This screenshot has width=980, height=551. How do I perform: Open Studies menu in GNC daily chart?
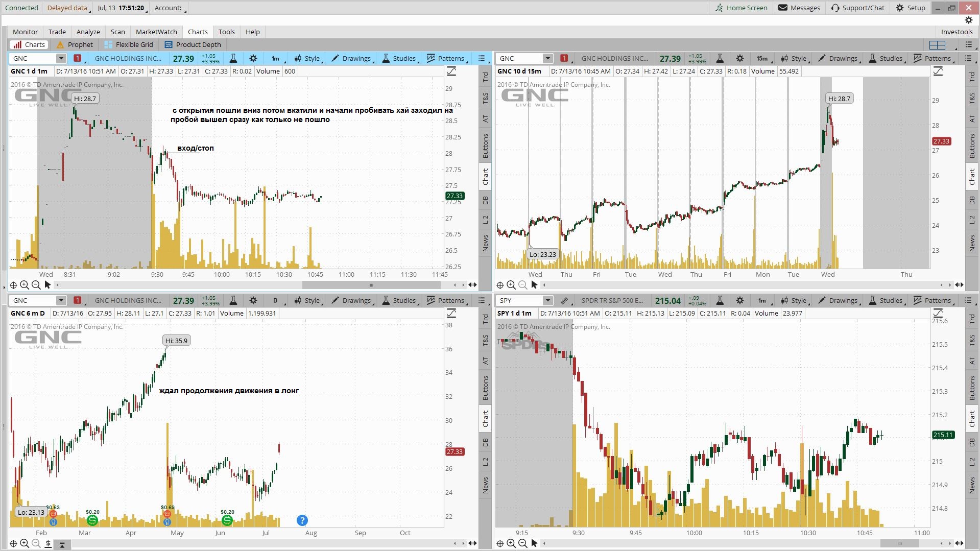(399, 300)
